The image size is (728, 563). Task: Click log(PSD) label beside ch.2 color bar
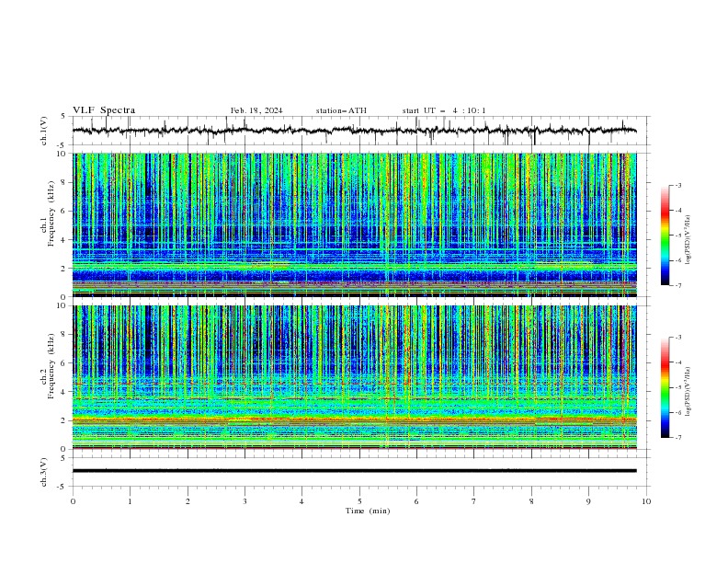[x=688, y=391]
